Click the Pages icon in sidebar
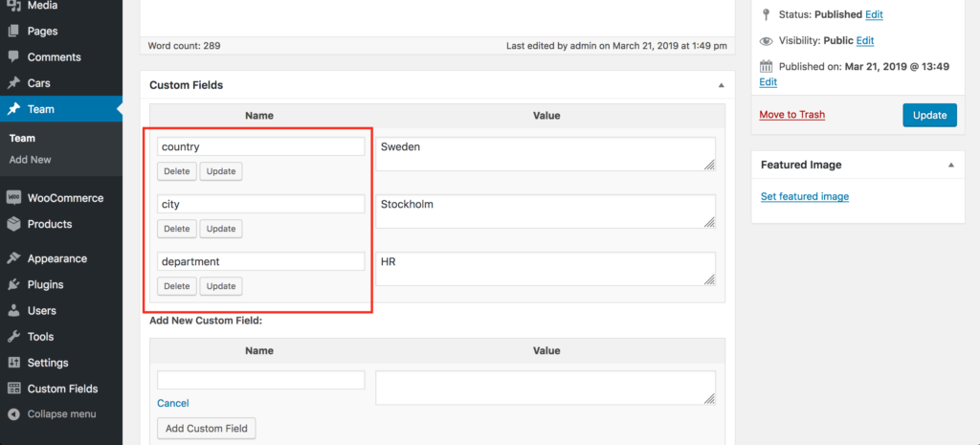This screenshot has width=980, height=445. [x=13, y=31]
